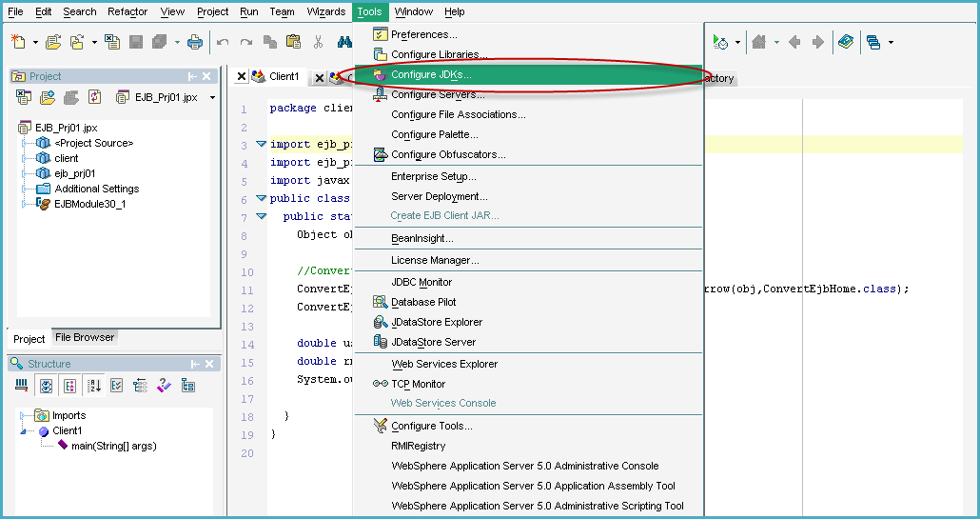Screen dimensions: 980x519
Task: Expand the Imports node in Structure tree
Action: coord(23,416)
